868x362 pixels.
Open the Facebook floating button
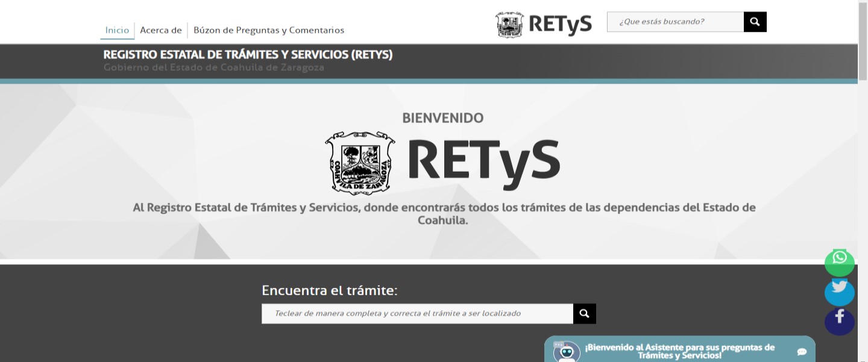tap(840, 322)
